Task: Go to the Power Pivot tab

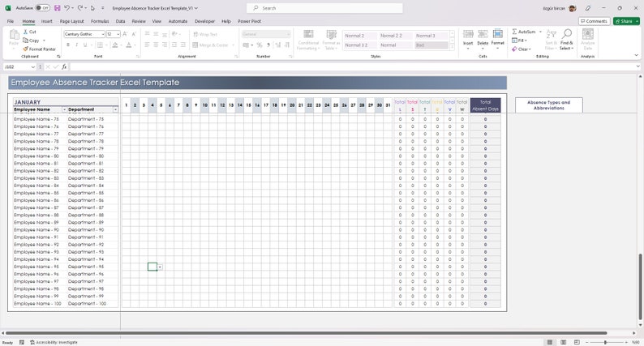Action: (x=249, y=21)
